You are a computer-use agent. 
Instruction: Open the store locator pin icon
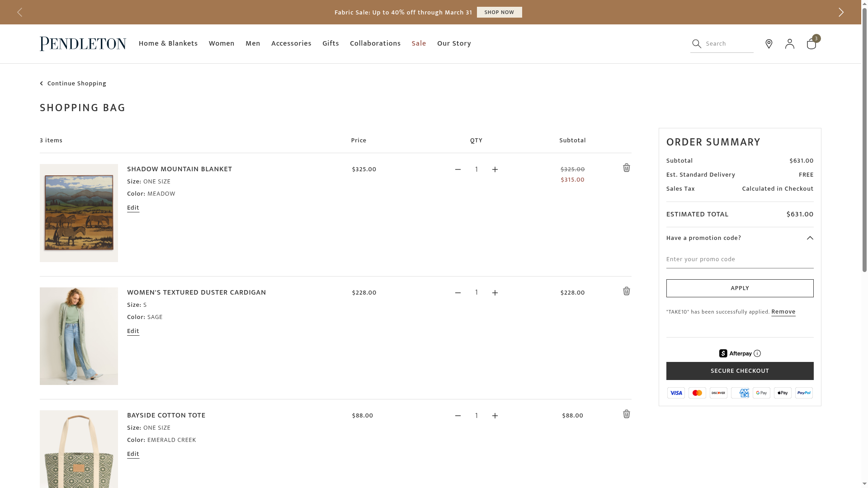pyautogui.click(x=769, y=44)
